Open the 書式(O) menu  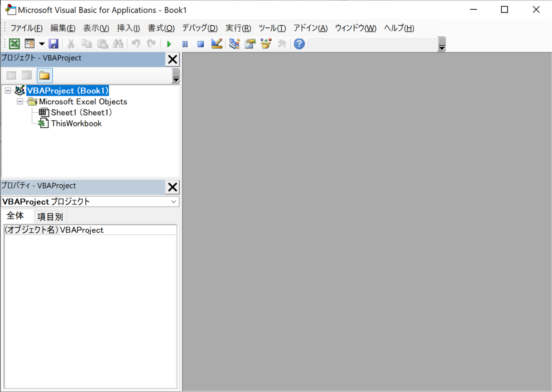[x=161, y=28]
